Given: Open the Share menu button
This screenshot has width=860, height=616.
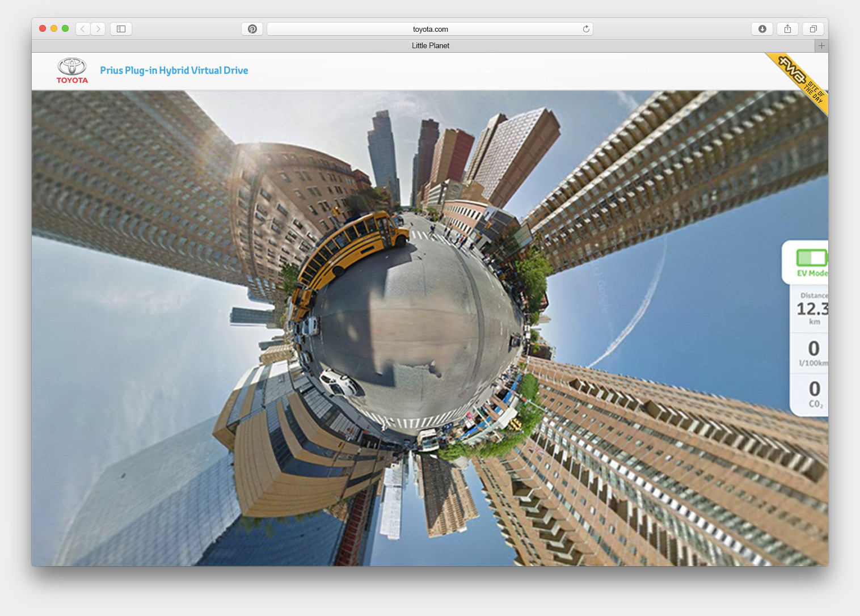Looking at the screenshot, I should tap(787, 29).
